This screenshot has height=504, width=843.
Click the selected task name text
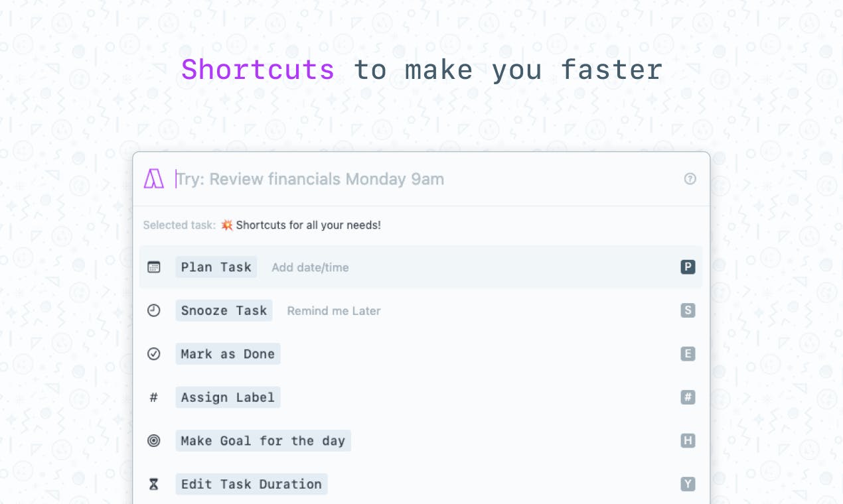click(308, 225)
